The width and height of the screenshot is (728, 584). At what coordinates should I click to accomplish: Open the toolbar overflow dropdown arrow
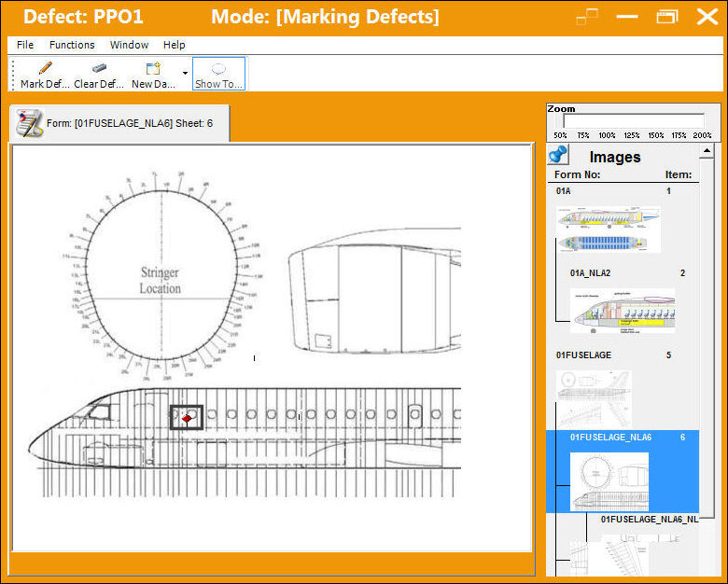[x=185, y=74]
